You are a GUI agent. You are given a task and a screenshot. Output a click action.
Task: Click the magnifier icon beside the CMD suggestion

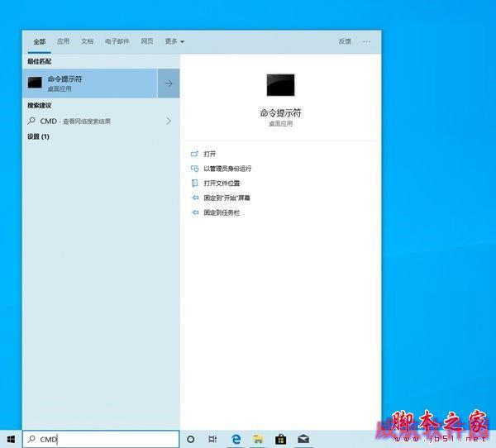[31, 121]
